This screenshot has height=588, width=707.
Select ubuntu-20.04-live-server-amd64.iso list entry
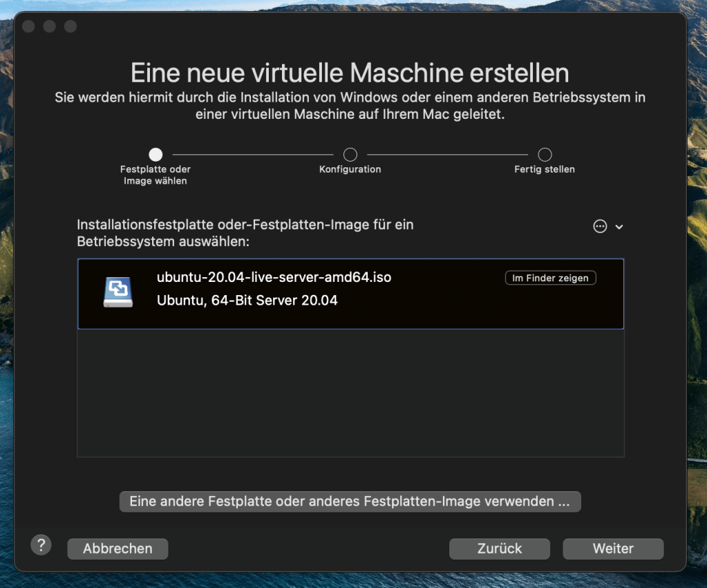[351, 294]
